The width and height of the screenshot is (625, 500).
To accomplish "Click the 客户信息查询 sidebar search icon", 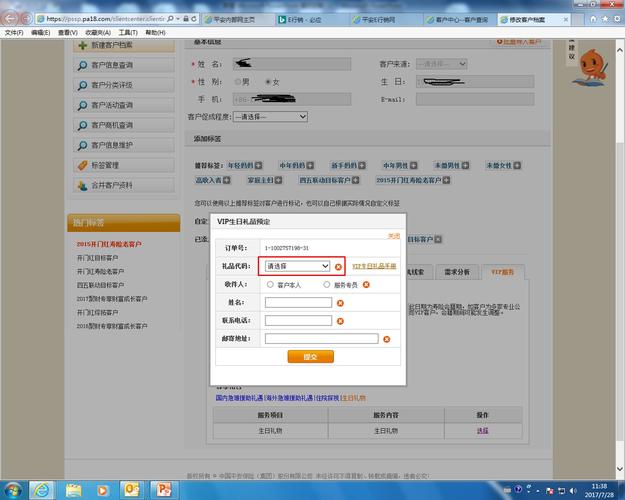I will coord(82,65).
